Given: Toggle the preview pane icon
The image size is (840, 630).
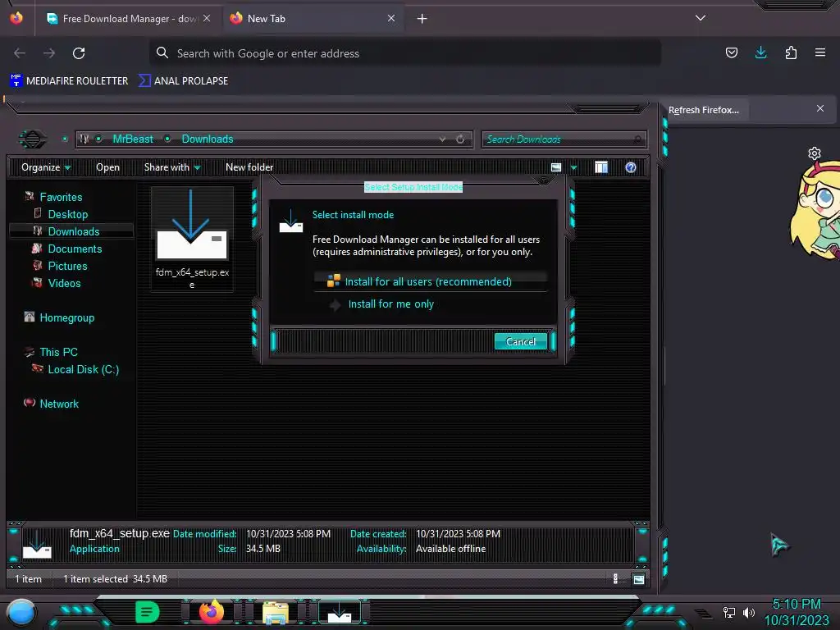Looking at the screenshot, I should [601, 167].
